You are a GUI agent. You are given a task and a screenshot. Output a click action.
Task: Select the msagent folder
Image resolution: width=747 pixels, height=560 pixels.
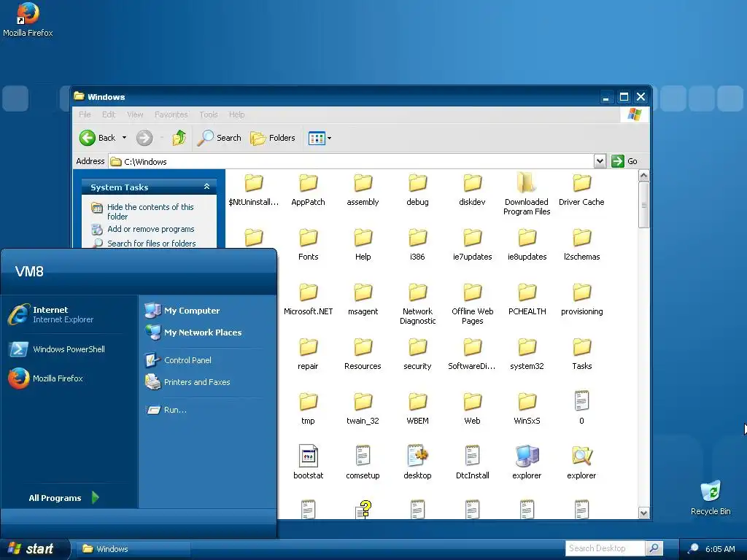coord(363,300)
